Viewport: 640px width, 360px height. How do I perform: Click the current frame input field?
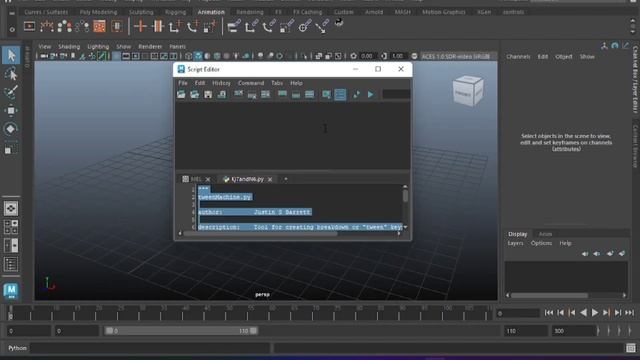tap(518, 313)
